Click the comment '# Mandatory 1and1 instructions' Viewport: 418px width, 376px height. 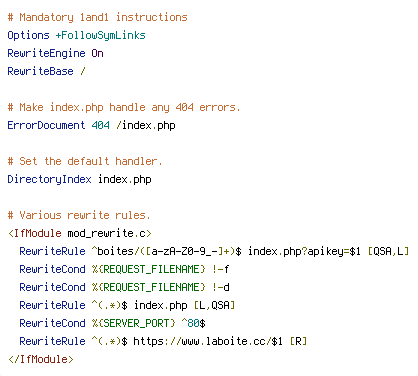[97, 17]
